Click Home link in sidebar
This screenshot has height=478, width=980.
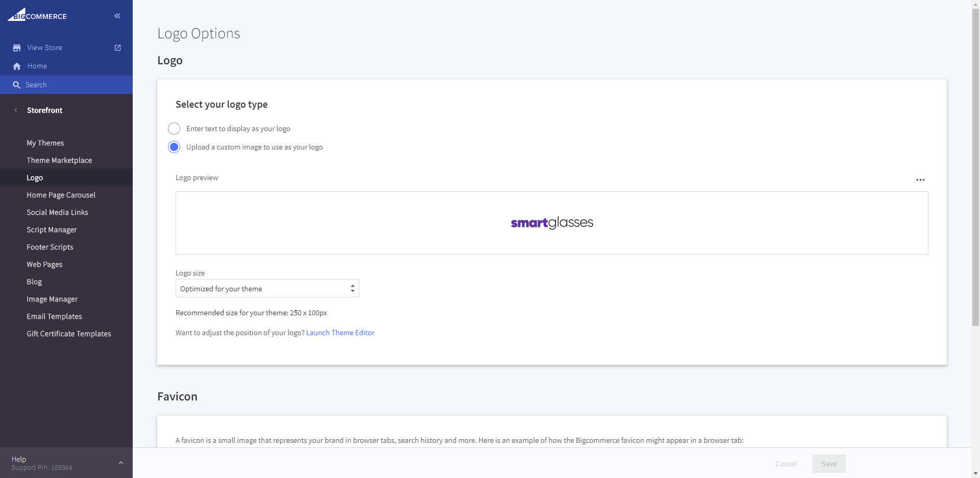pyautogui.click(x=37, y=66)
